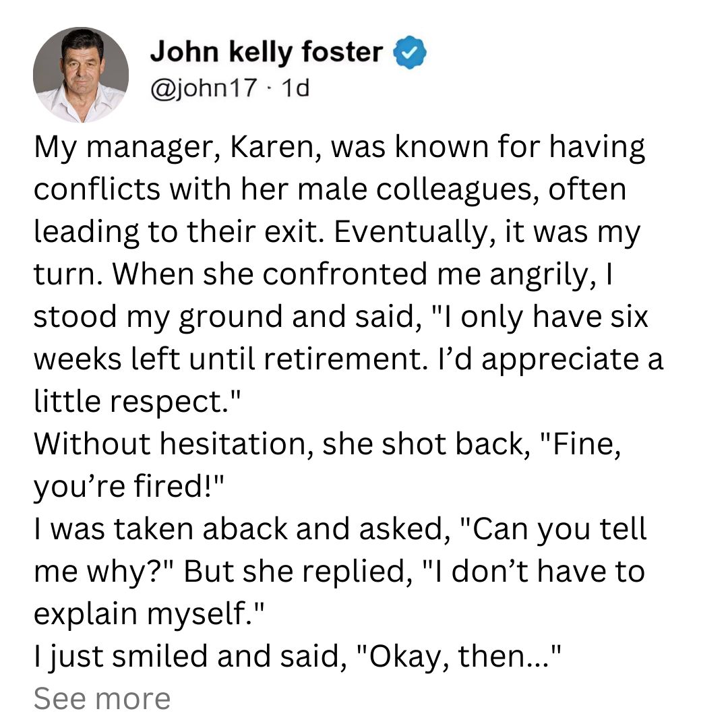Open John kelly foster's profile photo
The image size is (728, 728).
81,75
